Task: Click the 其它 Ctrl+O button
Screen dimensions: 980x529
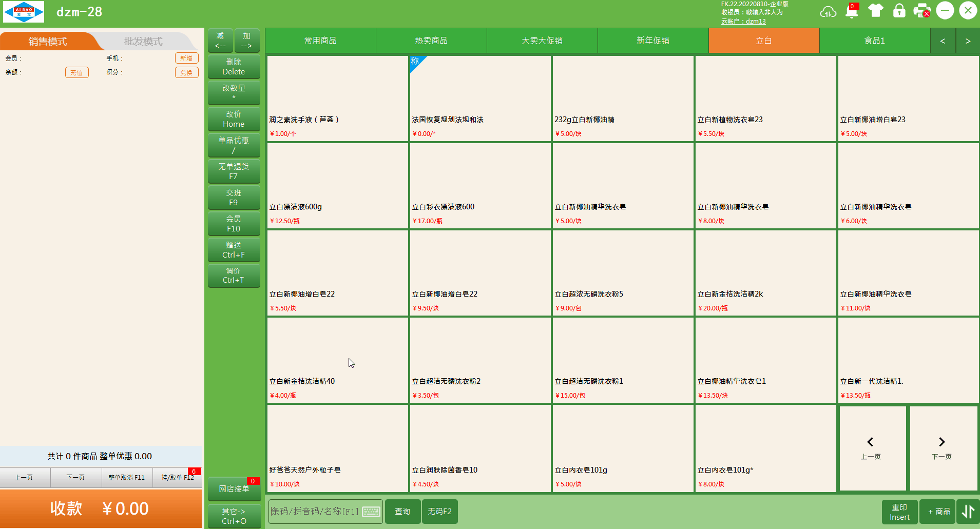Action: click(234, 516)
